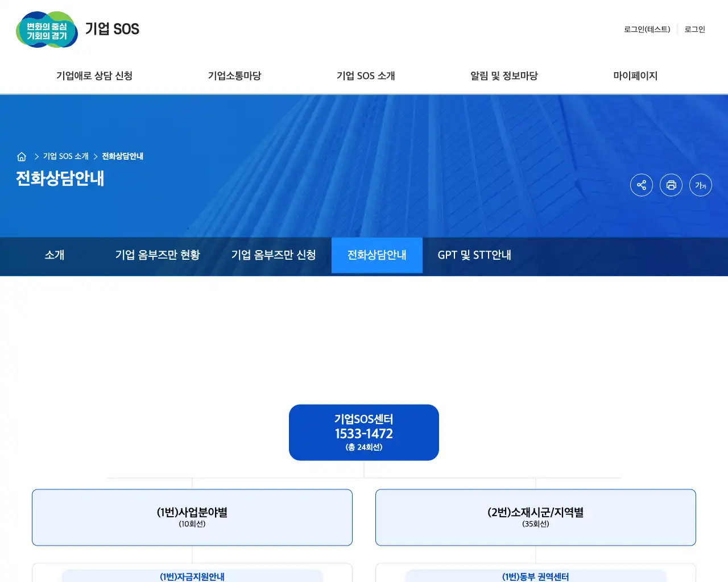This screenshot has height=582, width=728.
Task: Open the print dialog via the printer icon
Action: pyautogui.click(x=671, y=185)
